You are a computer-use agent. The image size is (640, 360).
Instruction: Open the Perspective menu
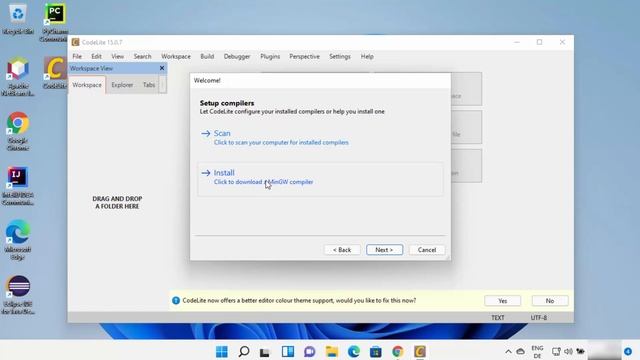[304, 56]
